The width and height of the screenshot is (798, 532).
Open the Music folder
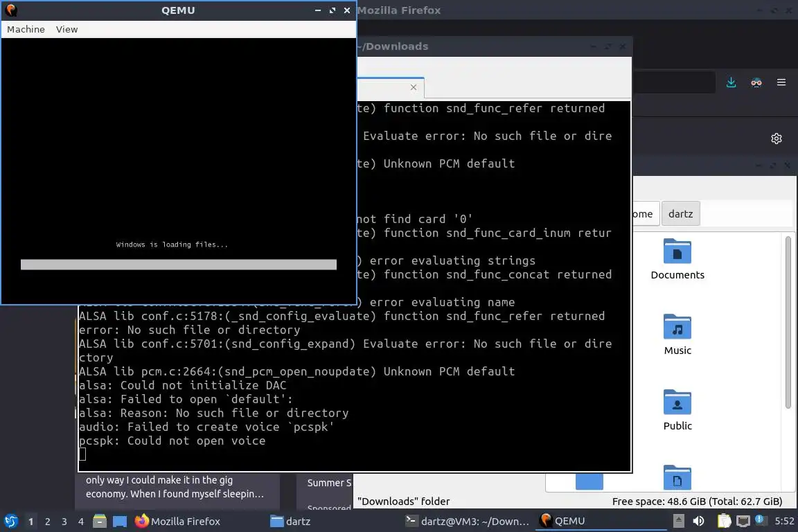click(677, 335)
